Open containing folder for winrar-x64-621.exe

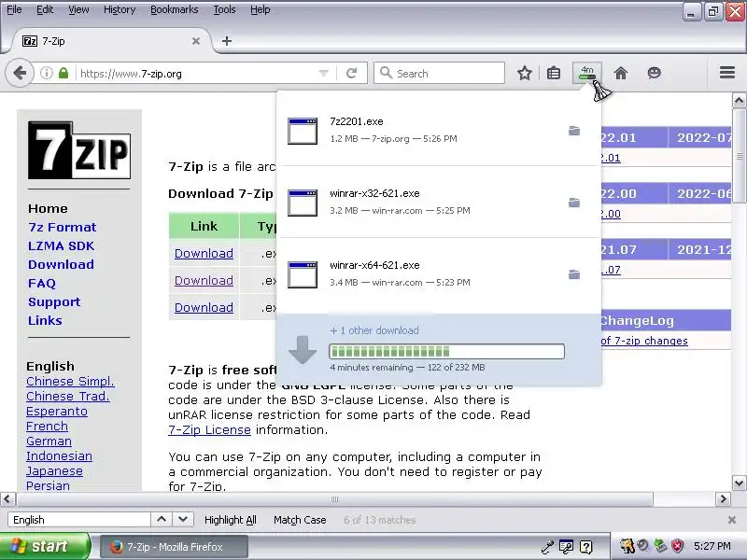(x=574, y=274)
